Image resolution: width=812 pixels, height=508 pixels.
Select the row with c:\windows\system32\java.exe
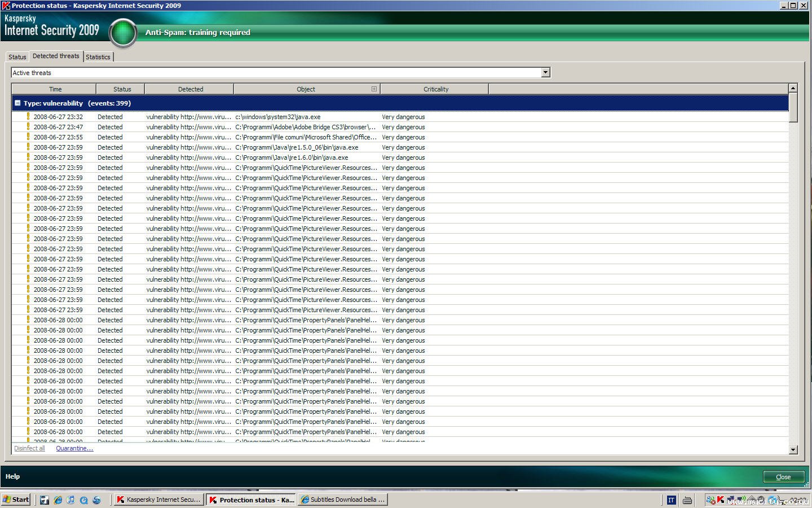(400, 117)
